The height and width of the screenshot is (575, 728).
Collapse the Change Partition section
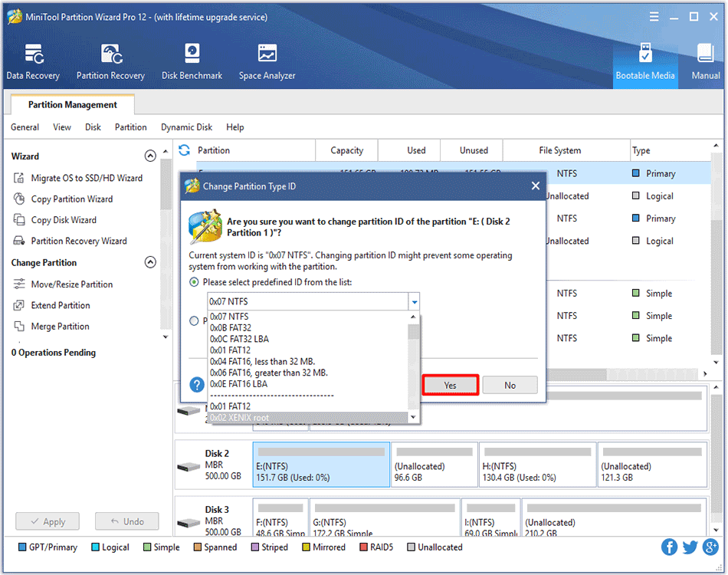pyautogui.click(x=150, y=262)
